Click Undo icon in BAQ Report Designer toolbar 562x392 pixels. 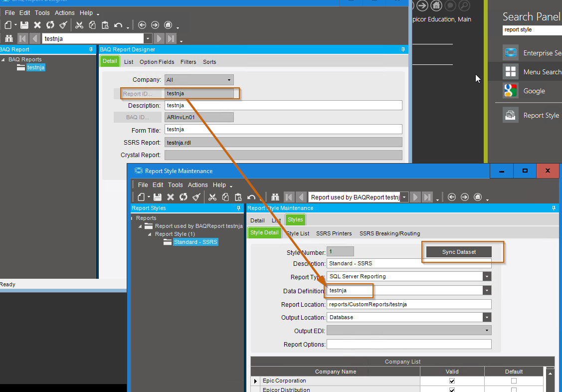click(x=118, y=25)
